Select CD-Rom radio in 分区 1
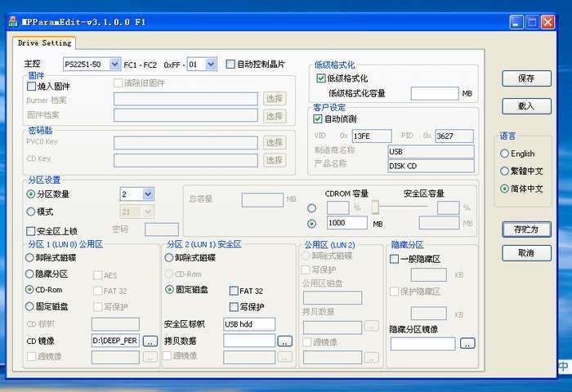The width and height of the screenshot is (572, 392). (x=29, y=290)
